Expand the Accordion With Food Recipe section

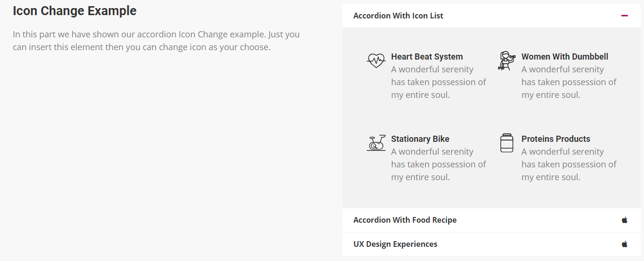pyautogui.click(x=405, y=220)
